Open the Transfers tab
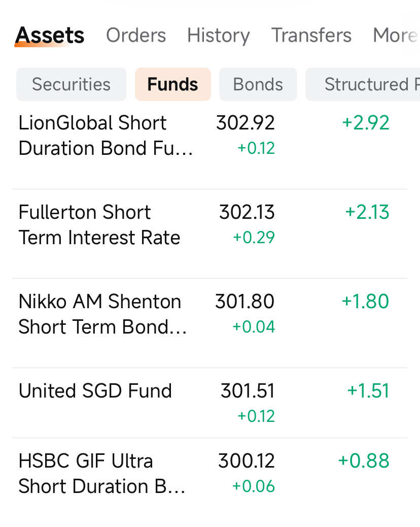420x527 pixels. [311, 36]
